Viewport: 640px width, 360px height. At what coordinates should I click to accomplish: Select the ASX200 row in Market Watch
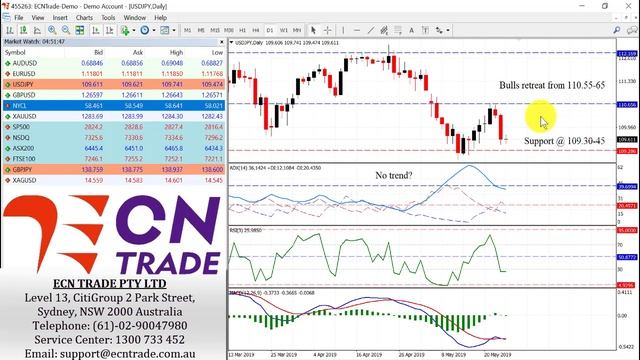(x=114, y=148)
